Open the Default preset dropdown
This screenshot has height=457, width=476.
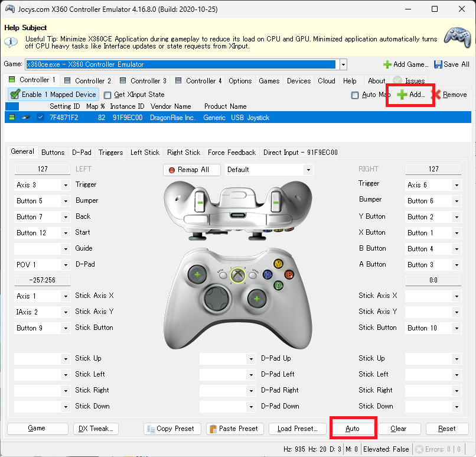pyautogui.click(x=308, y=170)
